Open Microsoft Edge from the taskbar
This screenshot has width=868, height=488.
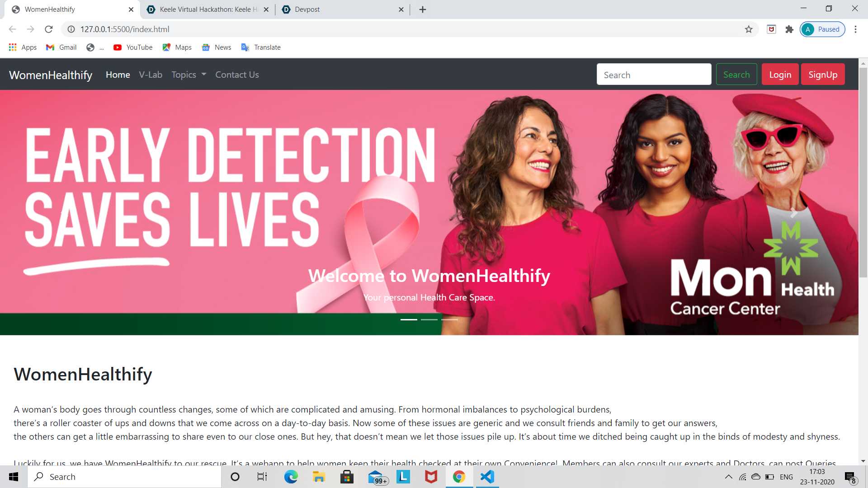click(x=291, y=477)
